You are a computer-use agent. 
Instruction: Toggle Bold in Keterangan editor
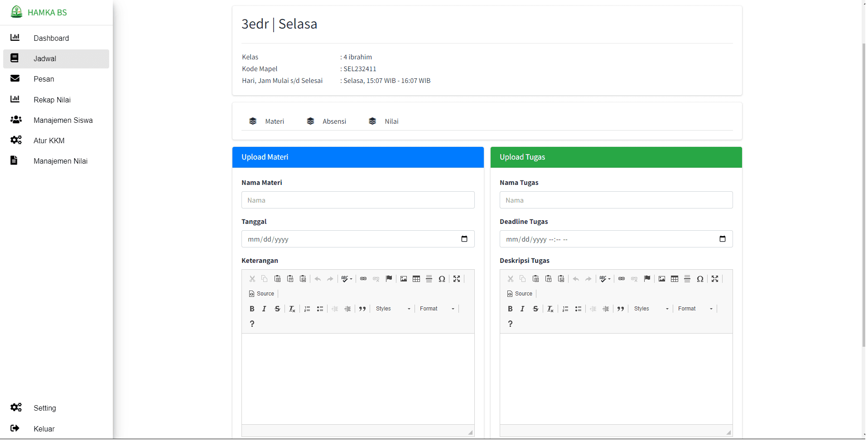252,309
